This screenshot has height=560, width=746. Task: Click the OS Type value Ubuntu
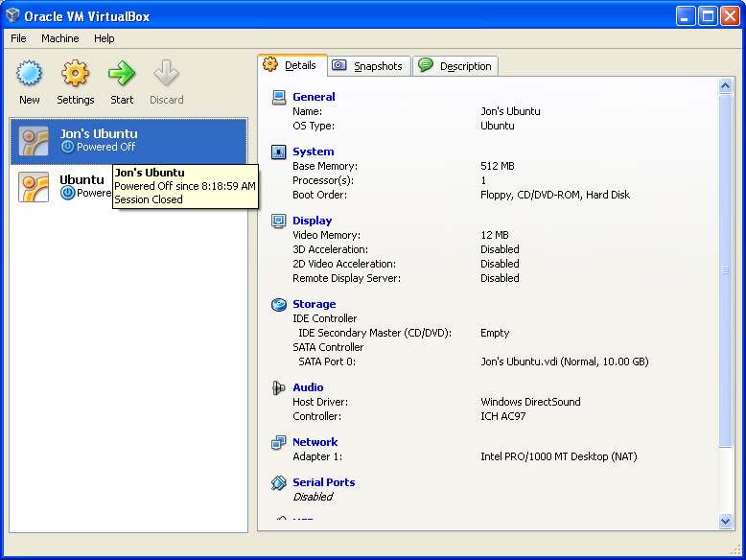pyautogui.click(x=498, y=126)
